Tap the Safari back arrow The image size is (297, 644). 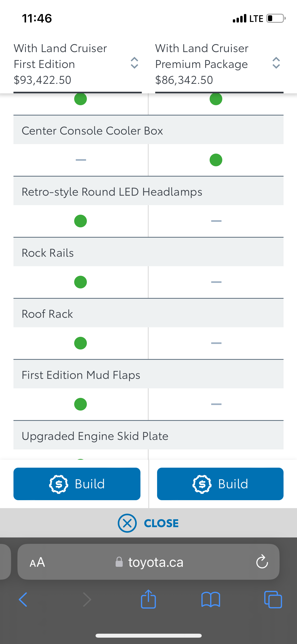[x=23, y=599]
